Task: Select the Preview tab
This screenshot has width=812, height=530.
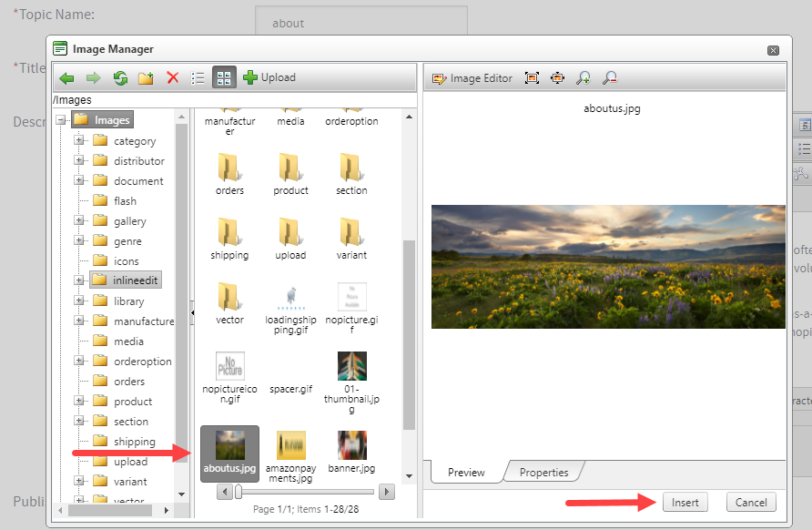Action: [x=465, y=472]
